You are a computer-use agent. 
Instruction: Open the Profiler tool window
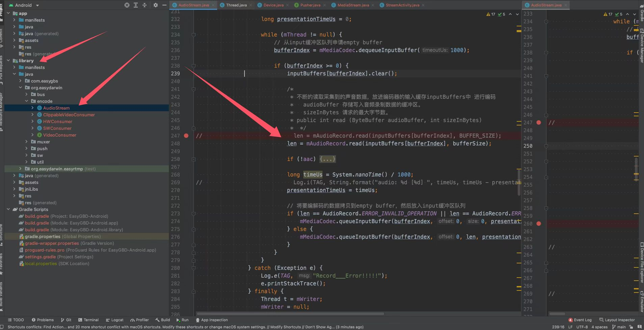tap(139, 320)
